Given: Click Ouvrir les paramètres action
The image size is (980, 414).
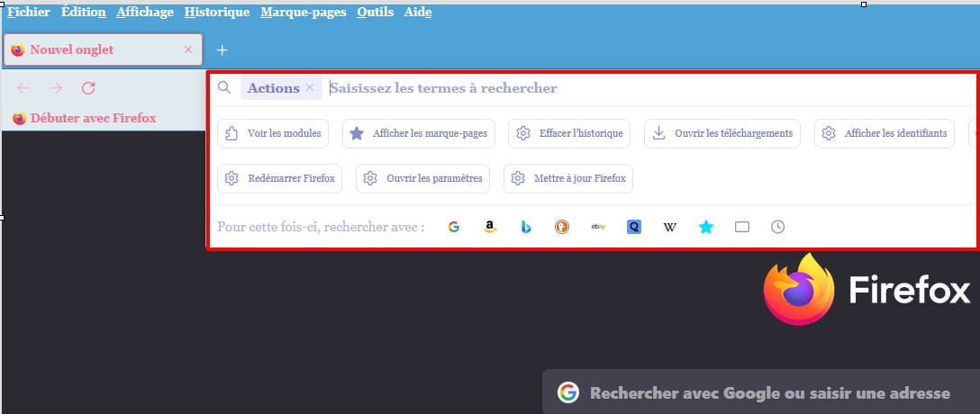Looking at the screenshot, I should point(422,178).
